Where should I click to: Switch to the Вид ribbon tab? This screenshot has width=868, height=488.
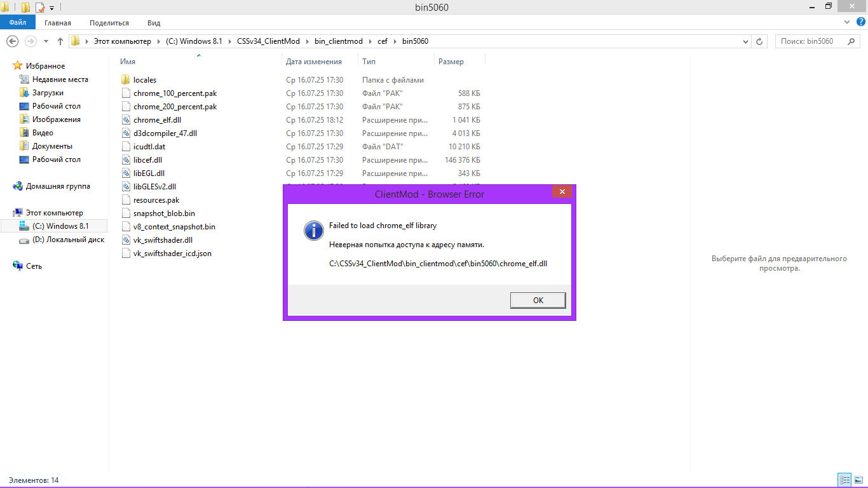click(x=154, y=23)
